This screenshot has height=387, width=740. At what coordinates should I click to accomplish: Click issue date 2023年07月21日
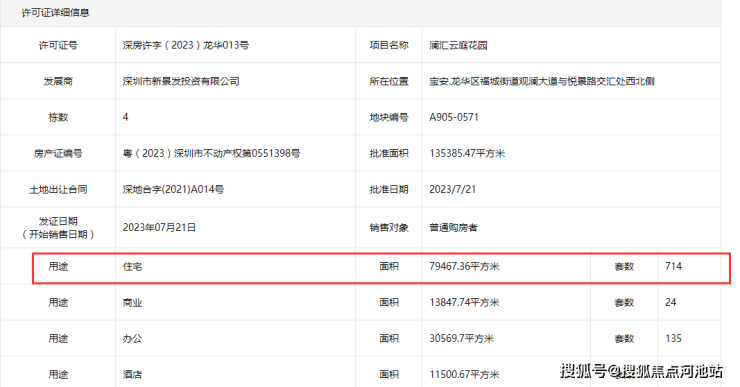click(x=159, y=227)
